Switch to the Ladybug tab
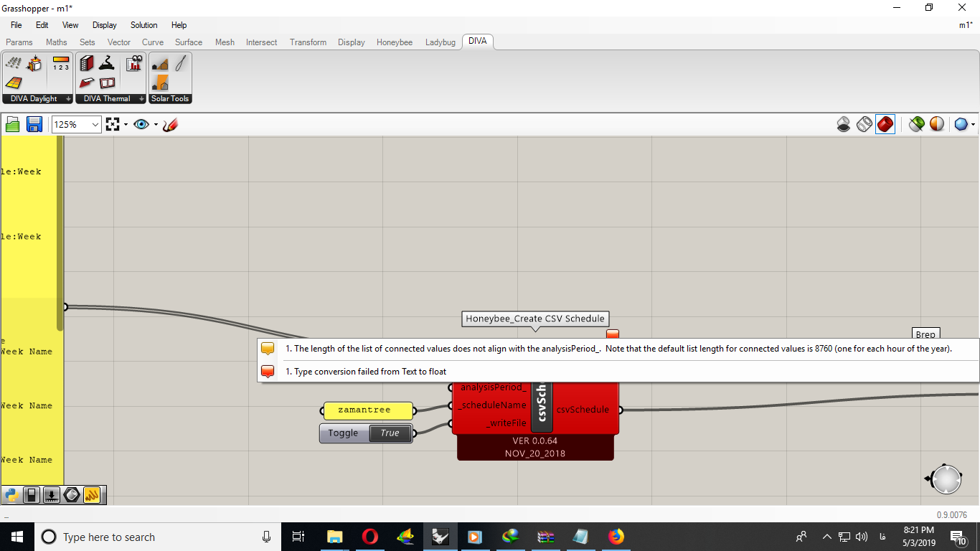The height and width of the screenshot is (551, 980). 440,42
